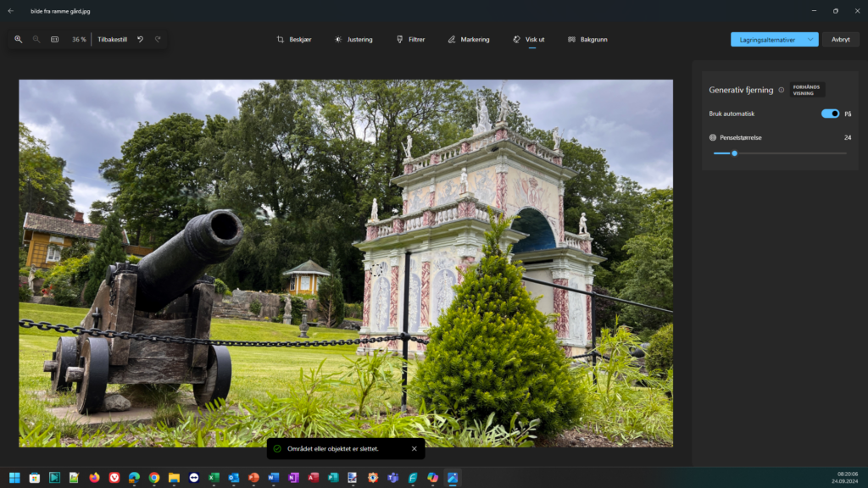Open Firefox from the taskbar

(x=93, y=478)
